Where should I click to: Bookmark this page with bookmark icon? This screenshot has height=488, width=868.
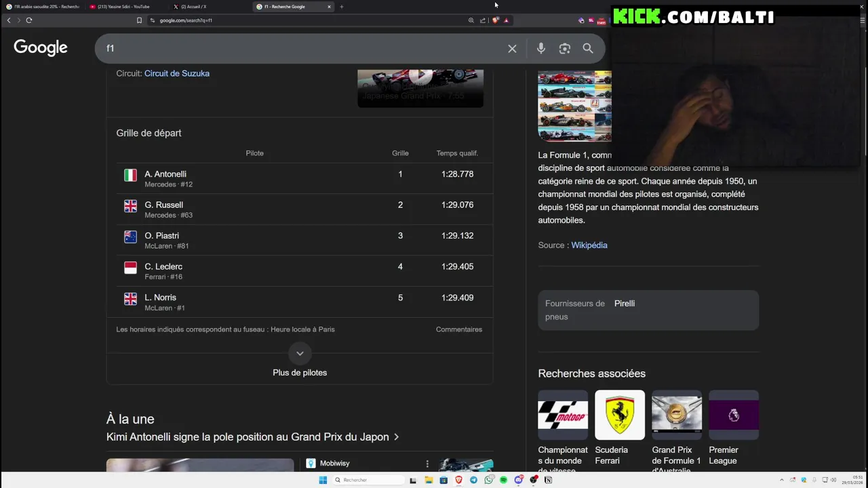pos(139,20)
